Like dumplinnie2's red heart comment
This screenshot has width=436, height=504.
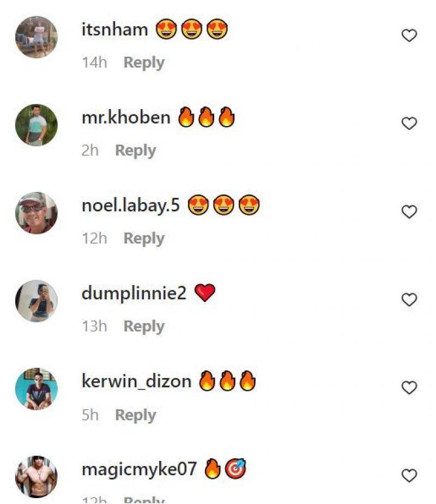[409, 300]
